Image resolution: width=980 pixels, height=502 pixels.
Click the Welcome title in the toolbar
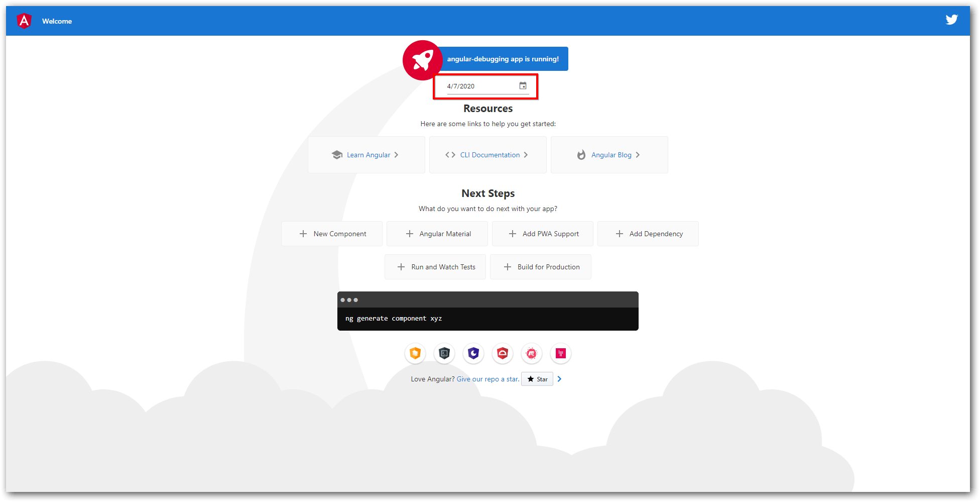click(57, 21)
